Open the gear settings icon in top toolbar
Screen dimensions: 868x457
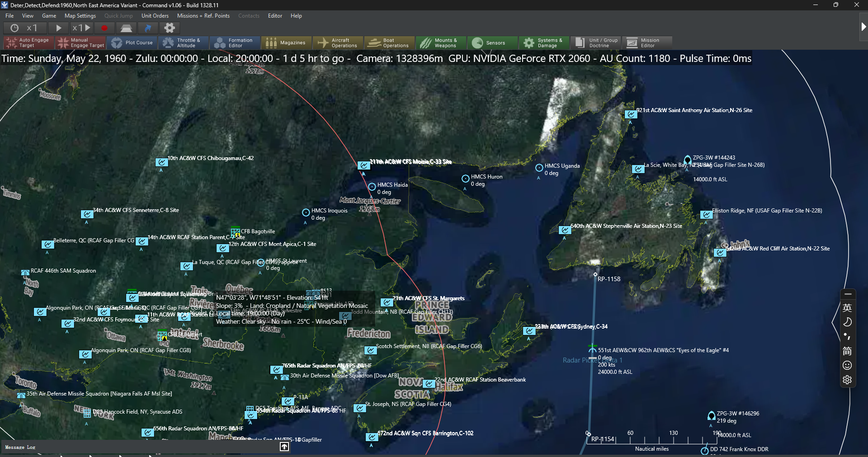pyautogui.click(x=170, y=28)
